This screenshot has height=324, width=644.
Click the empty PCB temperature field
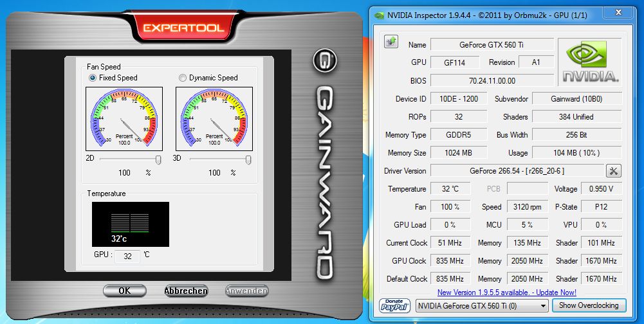coord(528,189)
